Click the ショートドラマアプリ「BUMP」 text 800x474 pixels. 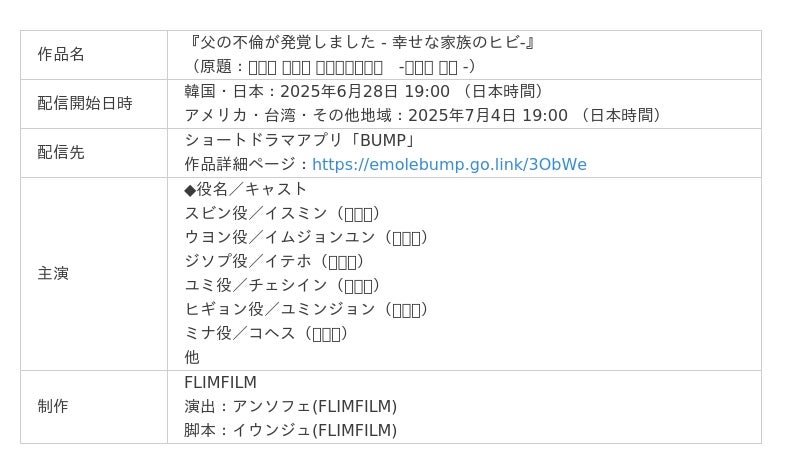click(299, 140)
